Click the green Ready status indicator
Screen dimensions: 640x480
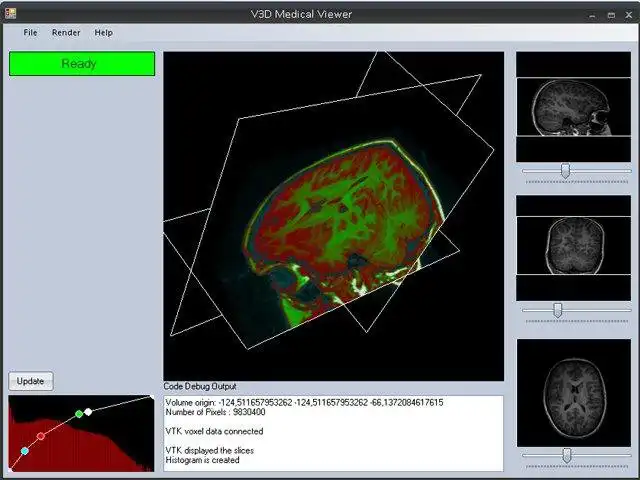click(x=82, y=64)
